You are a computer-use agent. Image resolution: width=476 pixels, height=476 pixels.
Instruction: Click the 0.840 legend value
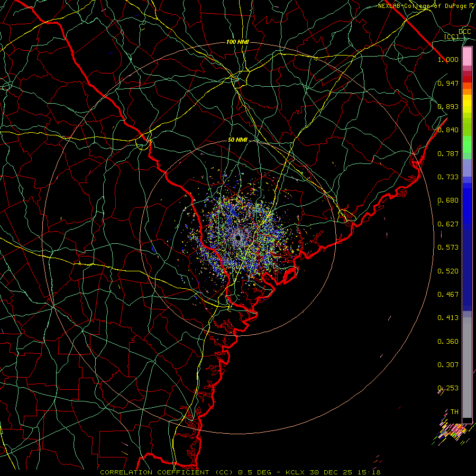[x=448, y=130]
